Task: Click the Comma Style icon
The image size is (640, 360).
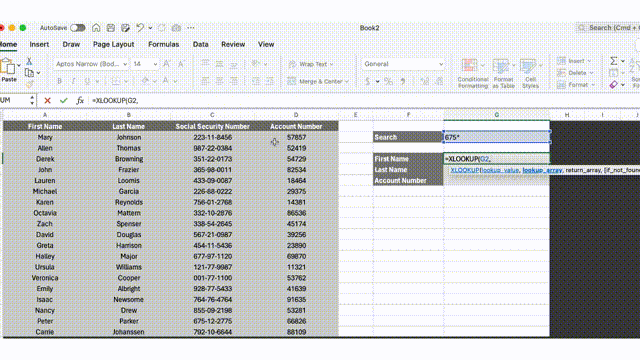Action: 403,81
